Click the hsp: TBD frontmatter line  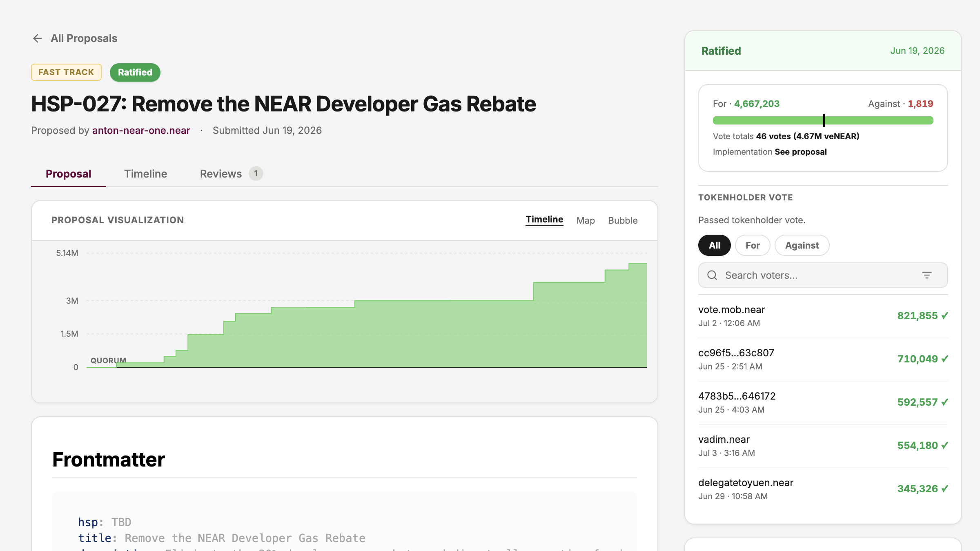tap(105, 522)
